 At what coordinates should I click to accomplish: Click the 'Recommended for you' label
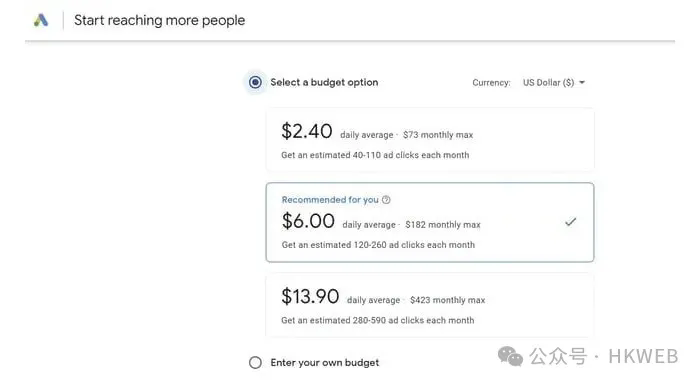pyautogui.click(x=330, y=200)
